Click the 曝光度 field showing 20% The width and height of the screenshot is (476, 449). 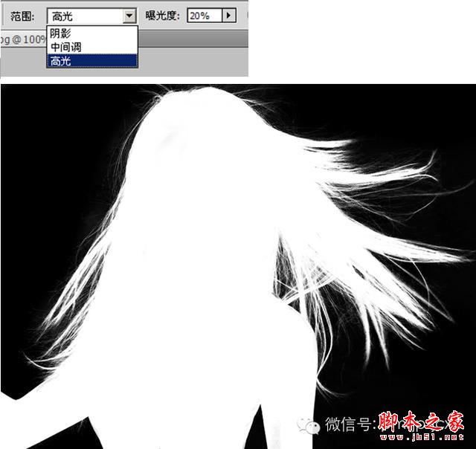coord(205,16)
